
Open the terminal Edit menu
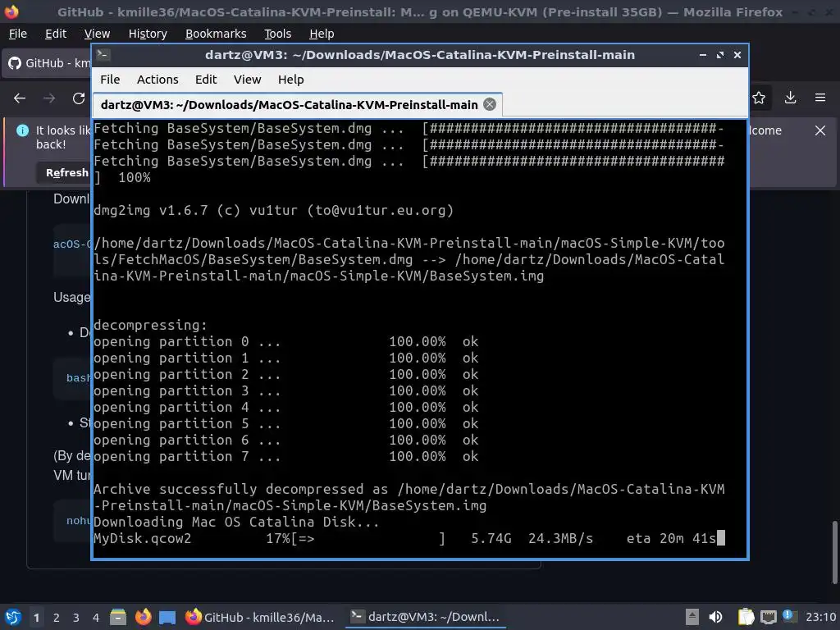coord(206,80)
